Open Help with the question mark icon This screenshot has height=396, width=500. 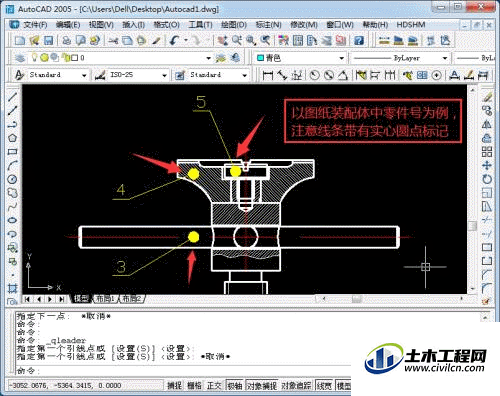pyautogui.click(x=359, y=41)
